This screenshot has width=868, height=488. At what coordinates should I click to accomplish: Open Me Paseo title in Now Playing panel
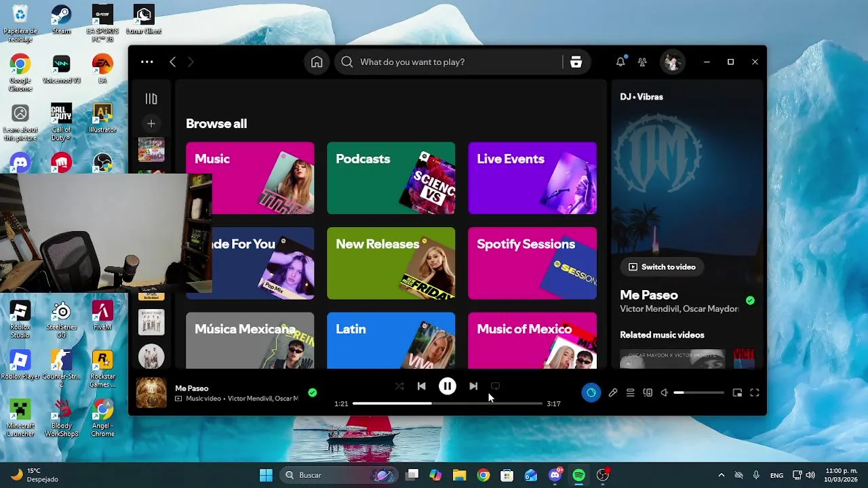click(x=649, y=295)
